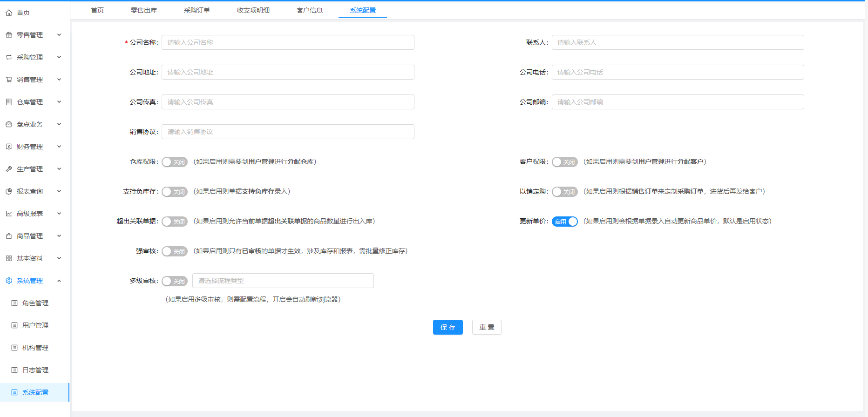The image size is (868, 417).
Task: Open the 请选择流程类型 dropdown
Action: [x=283, y=281]
